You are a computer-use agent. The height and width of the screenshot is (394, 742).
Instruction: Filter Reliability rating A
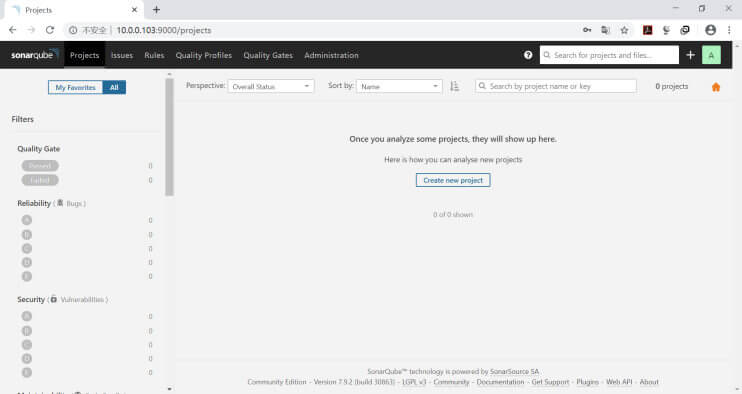tap(27, 220)
